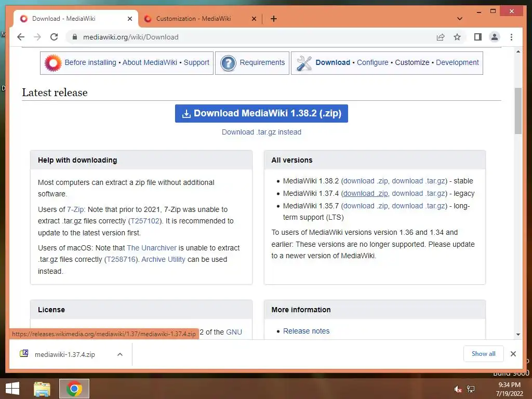Open the Requirements link
The image size is (532, 399).
[262, 62]
